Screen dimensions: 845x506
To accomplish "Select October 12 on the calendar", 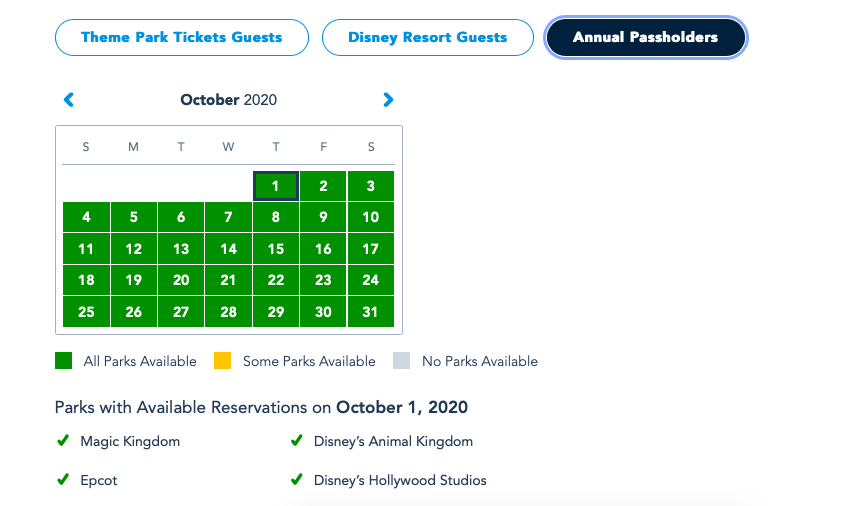I will (x=134, y=249).
